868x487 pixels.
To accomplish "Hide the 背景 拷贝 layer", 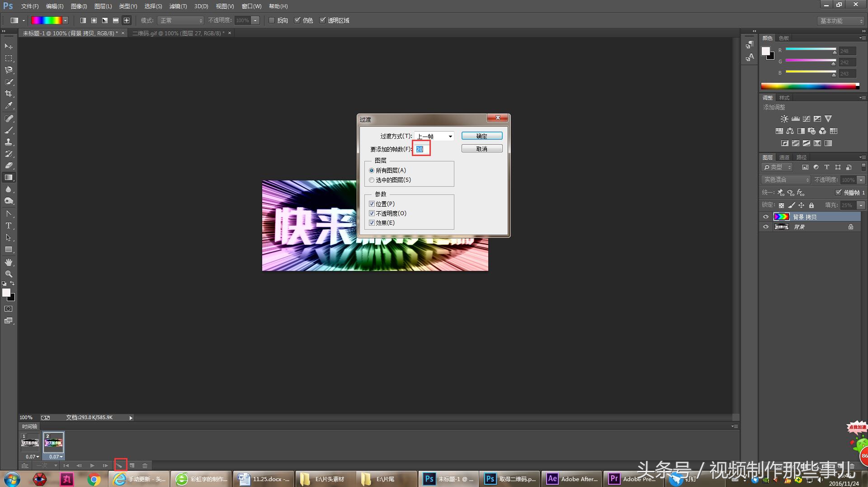I will click(766, 217).
